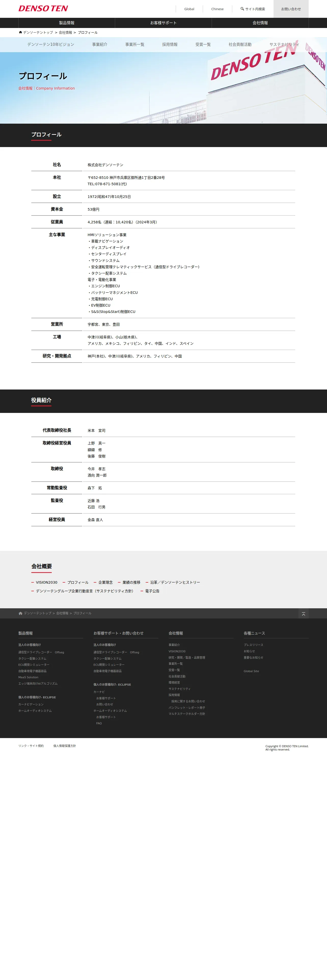
Task: Open 重要なお知らせ footer link
Action: click(x=254, y=657)
